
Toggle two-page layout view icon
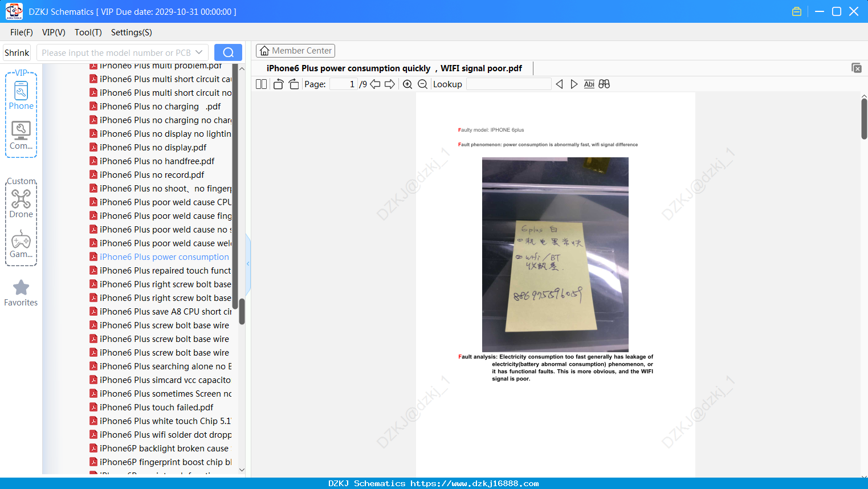(x=262, y=84)
